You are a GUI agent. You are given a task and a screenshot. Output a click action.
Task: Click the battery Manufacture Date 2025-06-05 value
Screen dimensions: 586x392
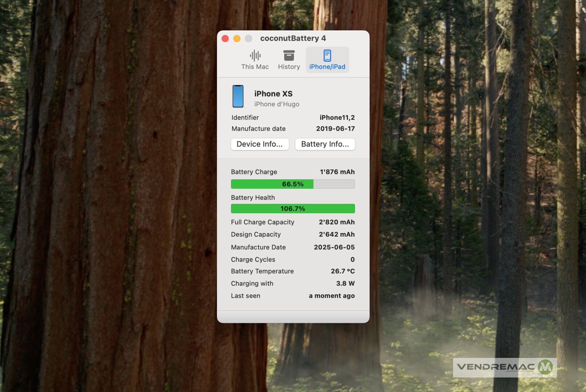tap(334, 247)
